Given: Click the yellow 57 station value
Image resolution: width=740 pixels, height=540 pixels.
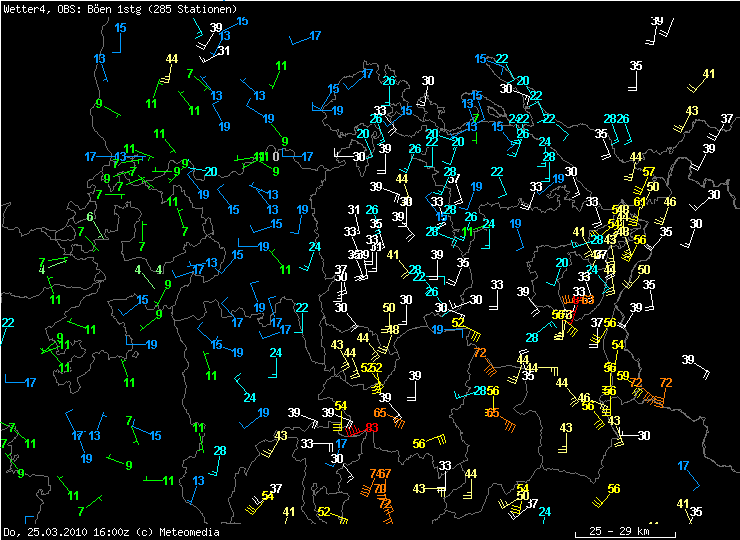Looking at the screenshot, I should click(x=649, y=173).
